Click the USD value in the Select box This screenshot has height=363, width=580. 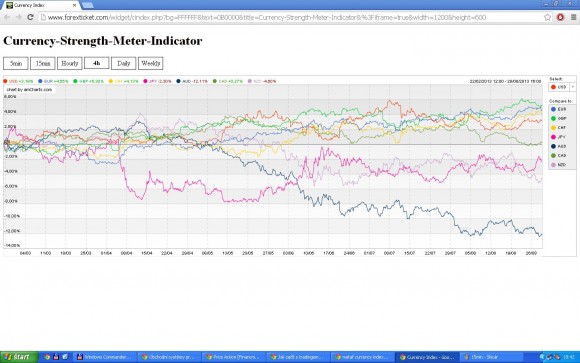pyautogui.click(x=559, y=87)
